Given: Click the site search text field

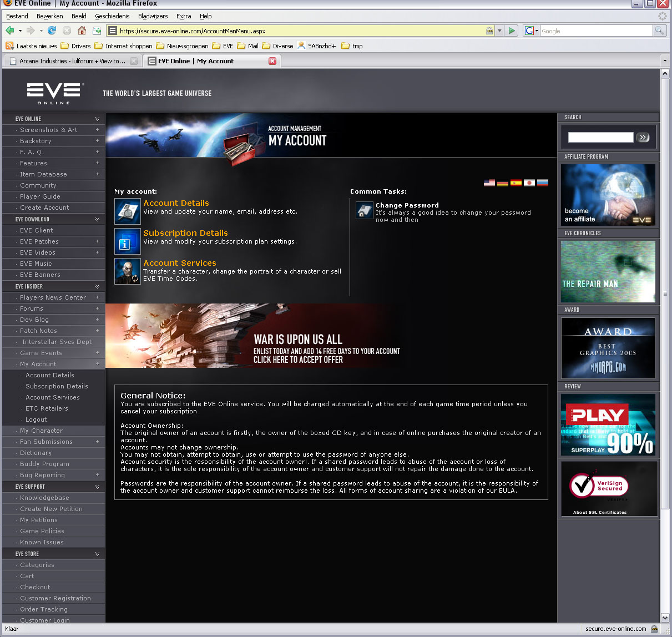Looking at the screenshot, I should coord(600,137).
